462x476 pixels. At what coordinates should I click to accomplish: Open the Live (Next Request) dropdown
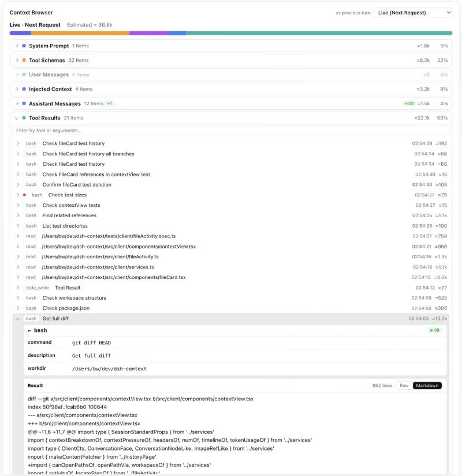[413, 13]
